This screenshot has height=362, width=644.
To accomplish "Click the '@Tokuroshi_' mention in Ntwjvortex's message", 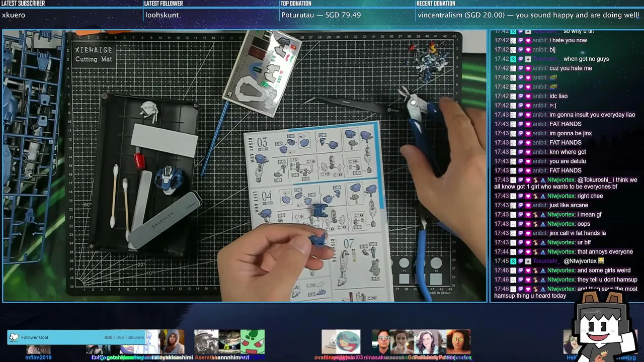I will 595,180.
